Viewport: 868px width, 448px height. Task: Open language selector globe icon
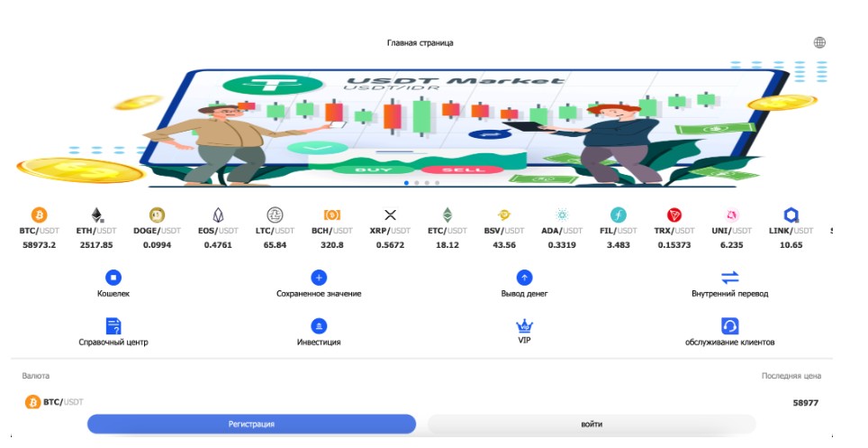point(819,42)
